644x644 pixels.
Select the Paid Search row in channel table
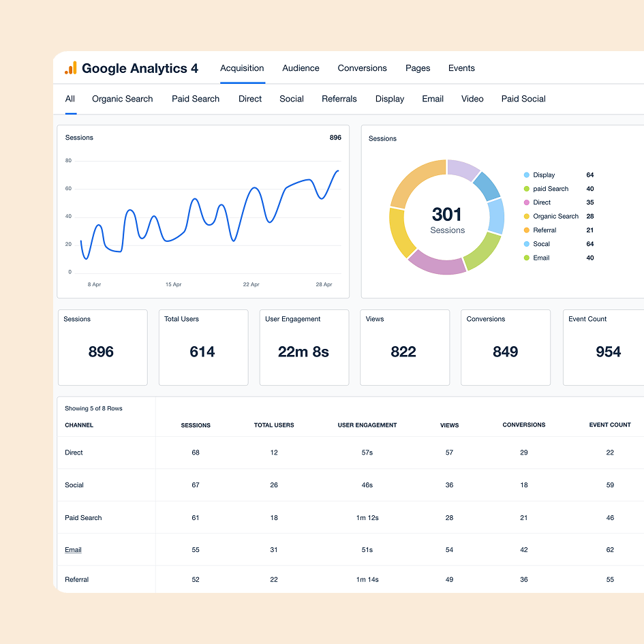(83, 518)
